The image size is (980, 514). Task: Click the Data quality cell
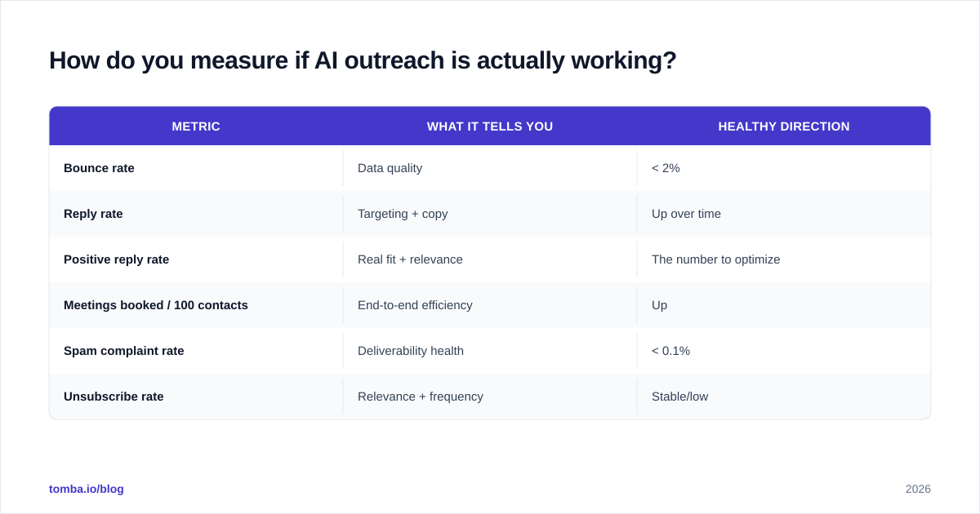(490, 168)
